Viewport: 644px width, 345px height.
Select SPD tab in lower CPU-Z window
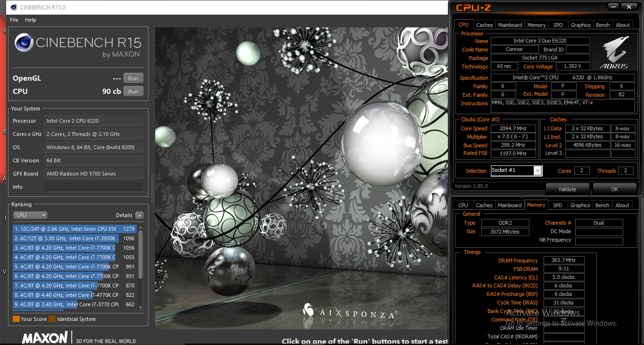point(557,205)
